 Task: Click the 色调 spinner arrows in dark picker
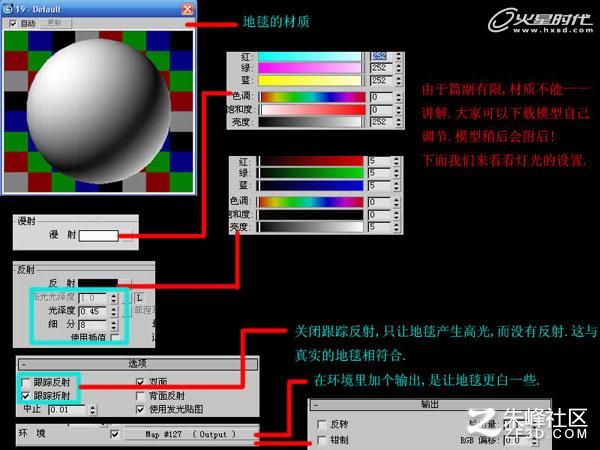click(396, 202)
